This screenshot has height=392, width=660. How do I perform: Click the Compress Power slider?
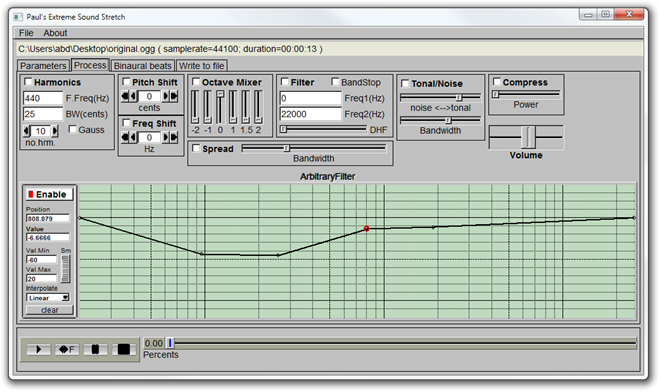(526, 94)
